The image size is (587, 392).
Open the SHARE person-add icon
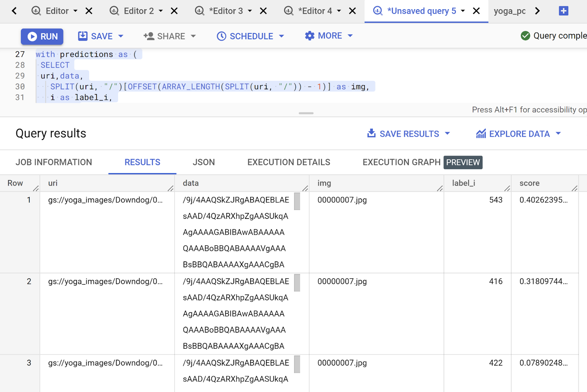point(149,36)
